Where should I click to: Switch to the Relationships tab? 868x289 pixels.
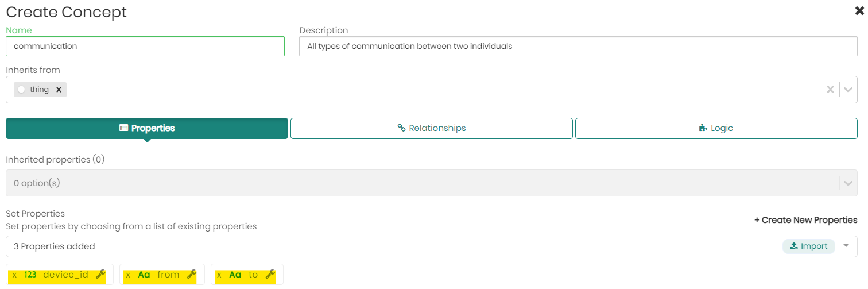click(432, 128)
